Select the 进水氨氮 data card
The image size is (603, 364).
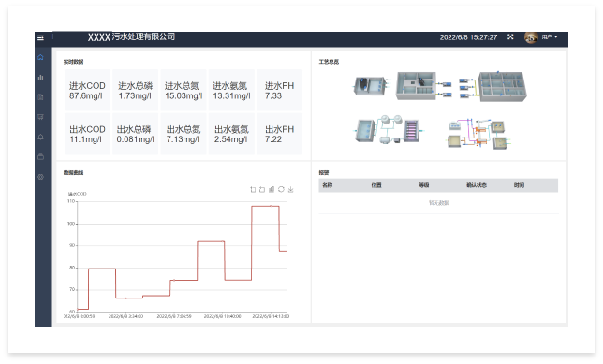[x=231, y=91]
